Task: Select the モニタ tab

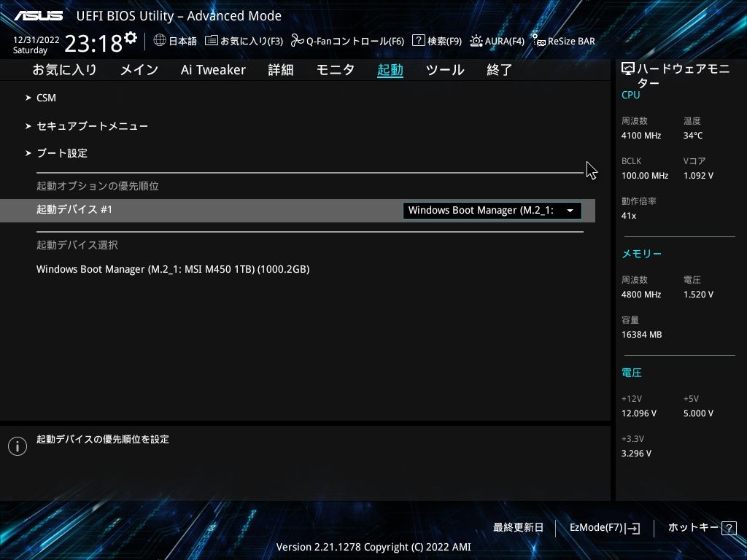Action: point(336,70)
